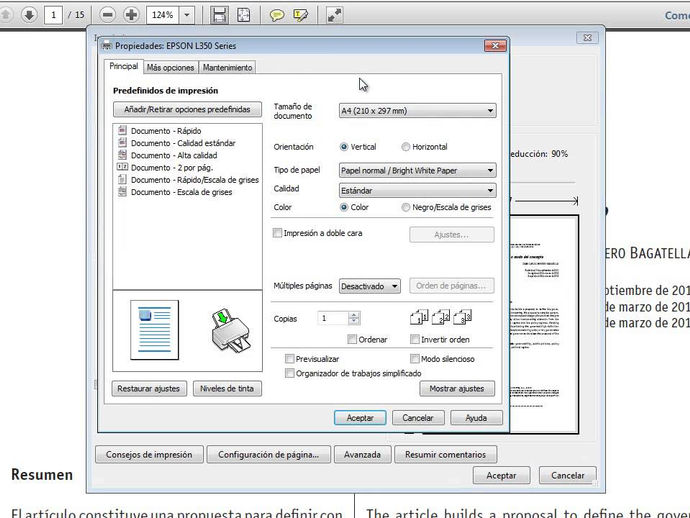Screen dimensions: 690x518
Task: Toggle Organizador de trabajos simplificado checkbox
Action: pos(290,374)
